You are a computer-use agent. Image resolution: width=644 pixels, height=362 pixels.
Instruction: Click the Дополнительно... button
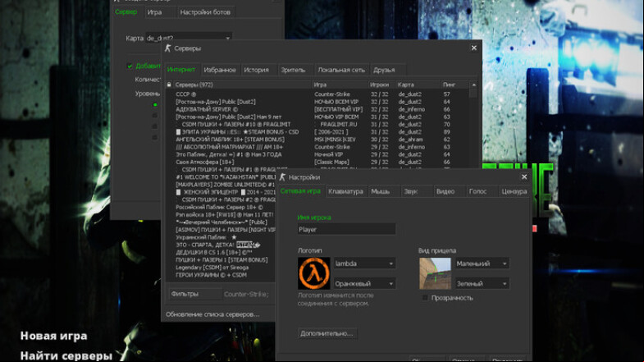327,333
